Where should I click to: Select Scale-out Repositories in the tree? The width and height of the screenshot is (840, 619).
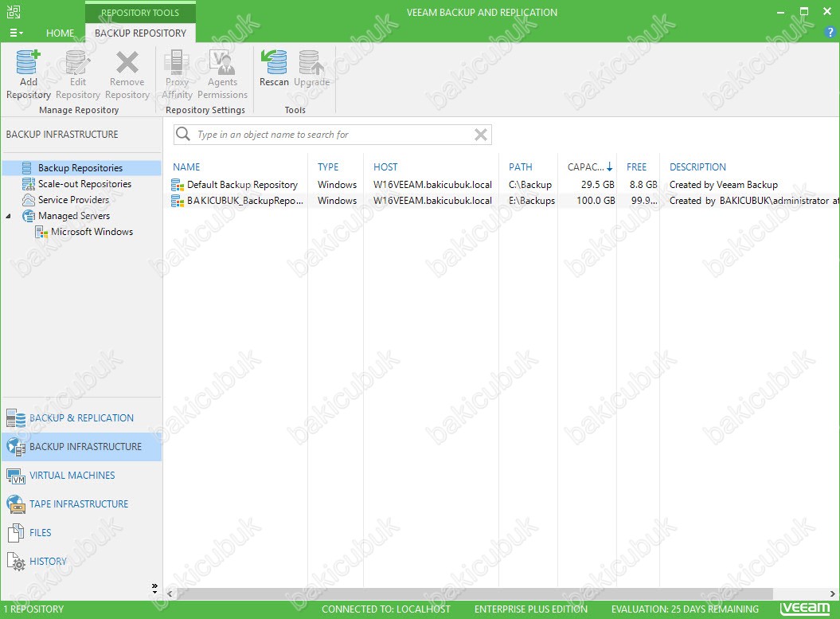click(84, 184)
